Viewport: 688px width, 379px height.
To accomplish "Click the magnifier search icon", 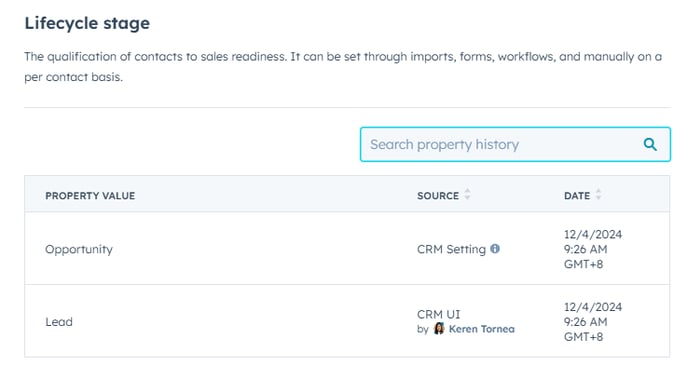I will (x=650, y=144).
